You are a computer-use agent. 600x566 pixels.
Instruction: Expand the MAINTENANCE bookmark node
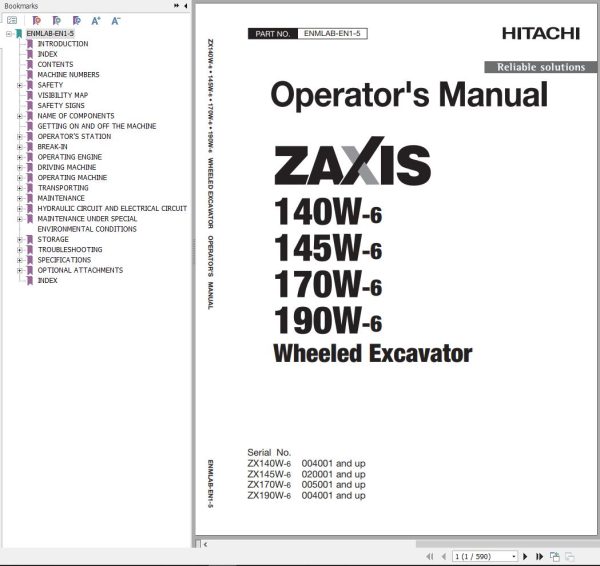click(20, 198)
